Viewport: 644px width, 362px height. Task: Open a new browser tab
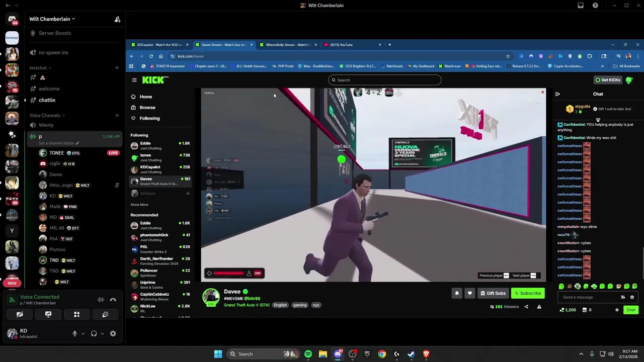point(389,45)
